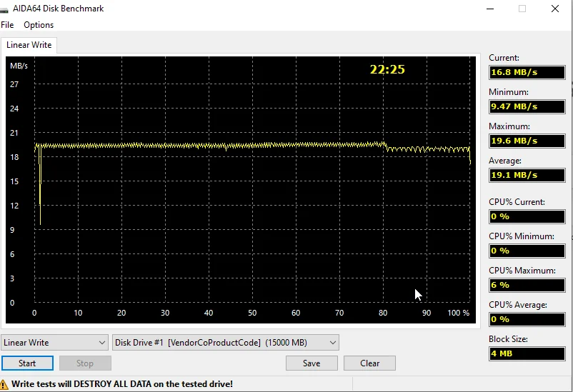Select the Average 19.1 MB/s value

[x=527, y=176]
